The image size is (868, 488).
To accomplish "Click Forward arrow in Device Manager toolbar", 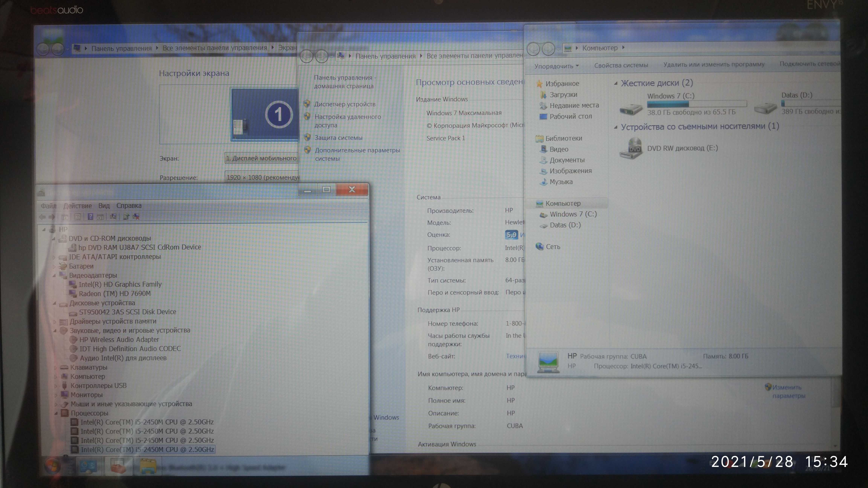I will pos(52,217).
